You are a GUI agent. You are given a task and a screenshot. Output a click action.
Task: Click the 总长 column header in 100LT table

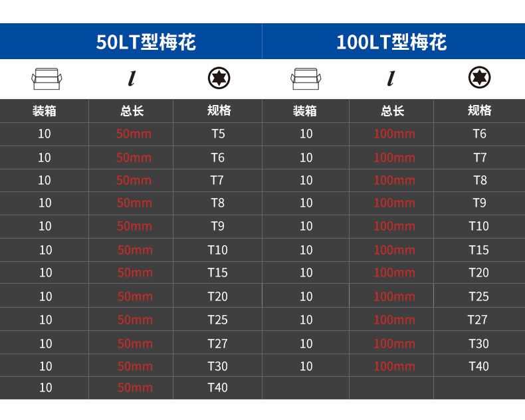tap(392, 111)
